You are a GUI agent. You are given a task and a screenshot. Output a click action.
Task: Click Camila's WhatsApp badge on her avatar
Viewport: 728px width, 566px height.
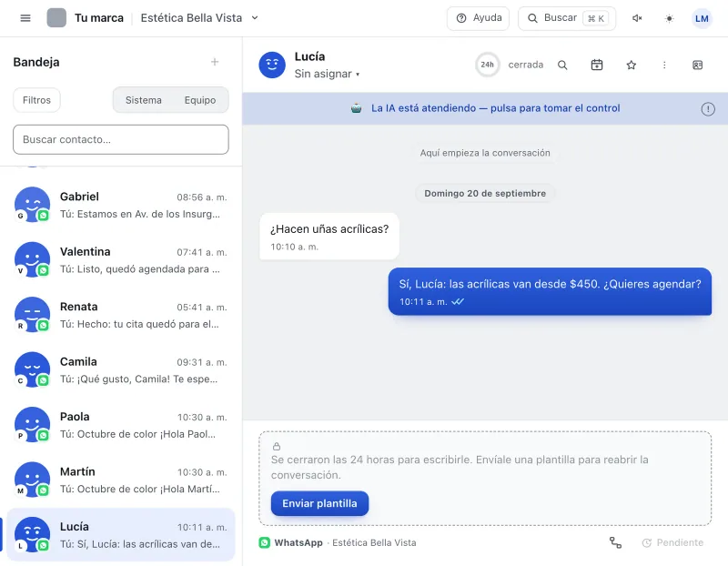point(43,380)
